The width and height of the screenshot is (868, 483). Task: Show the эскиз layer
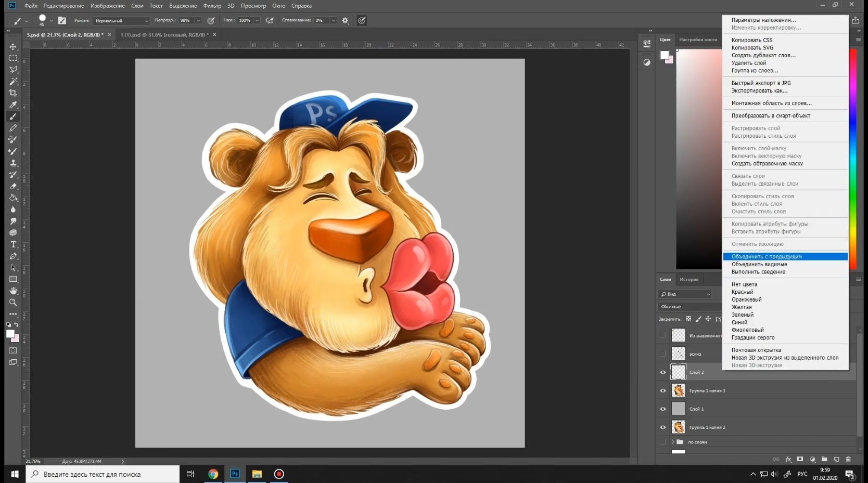click(x=663, y=354)
